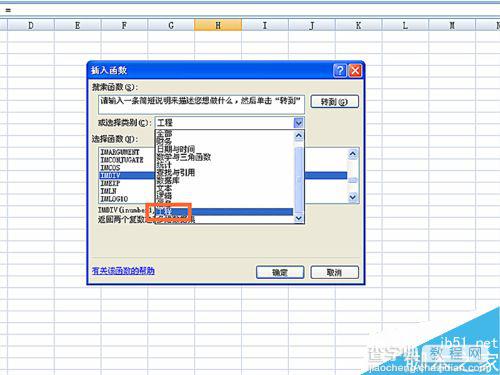
Task: Click the formula bar containing '='
Action: coord(250,10)
